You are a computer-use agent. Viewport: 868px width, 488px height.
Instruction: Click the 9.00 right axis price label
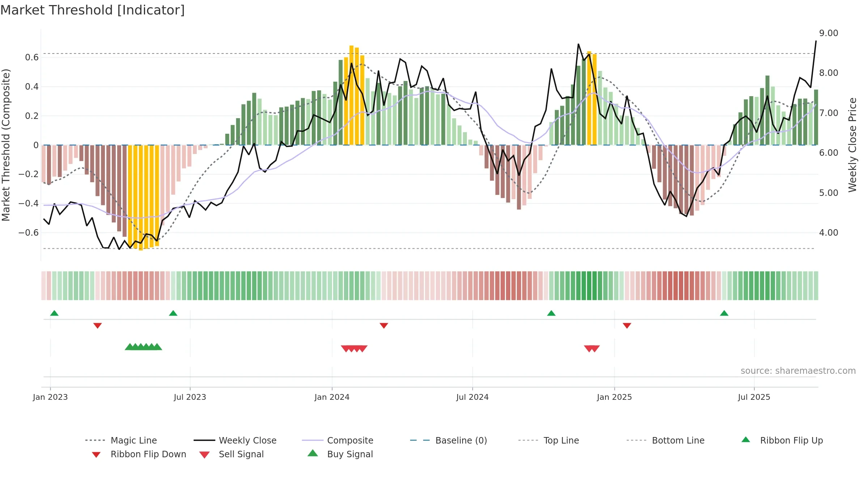point(829,33)
